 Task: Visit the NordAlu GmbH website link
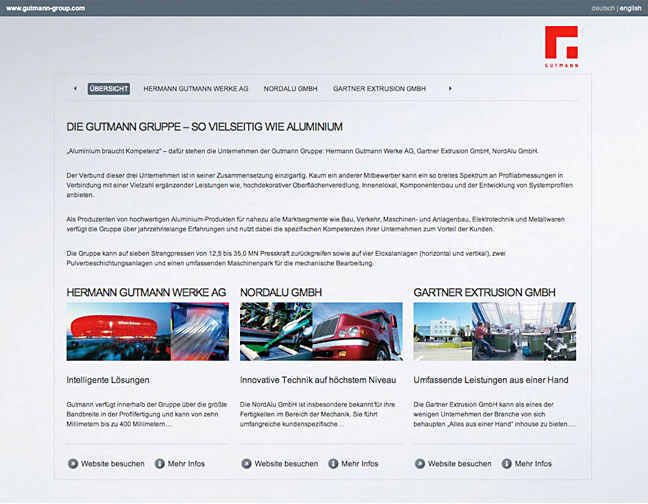[x=286, y=464]
